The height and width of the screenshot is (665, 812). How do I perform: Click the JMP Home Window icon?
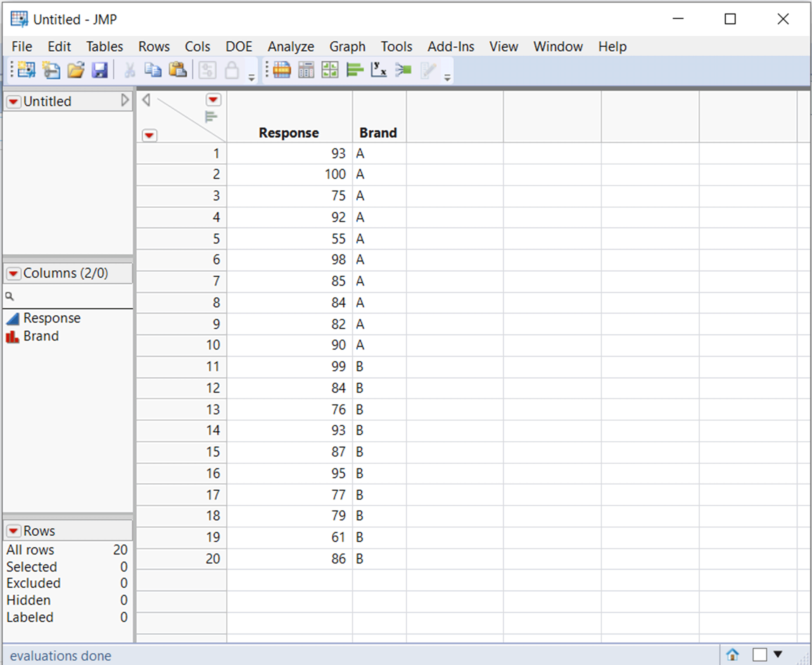pos(732,654)
